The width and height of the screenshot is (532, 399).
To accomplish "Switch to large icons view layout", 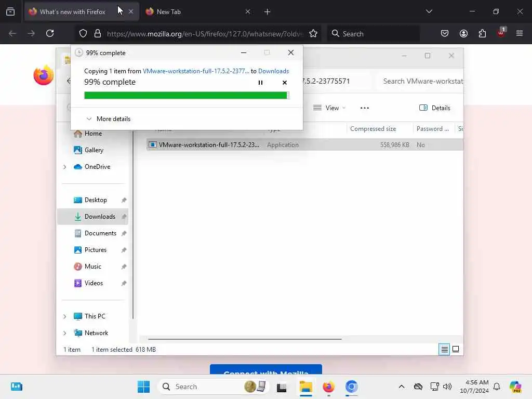I will [456, 349].
